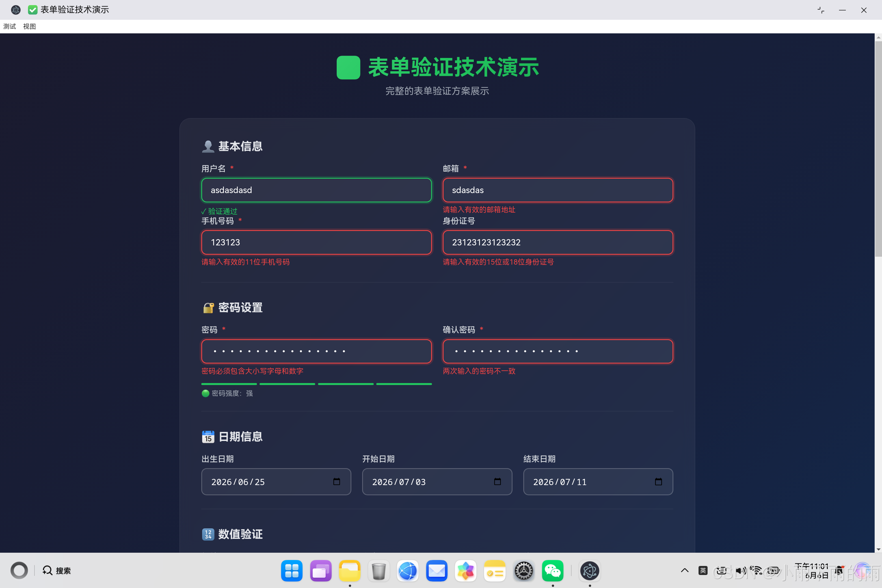Open the system settings gear icon
Image resolution: width=882 pixels, height=588 pixels.
(524, 571)
